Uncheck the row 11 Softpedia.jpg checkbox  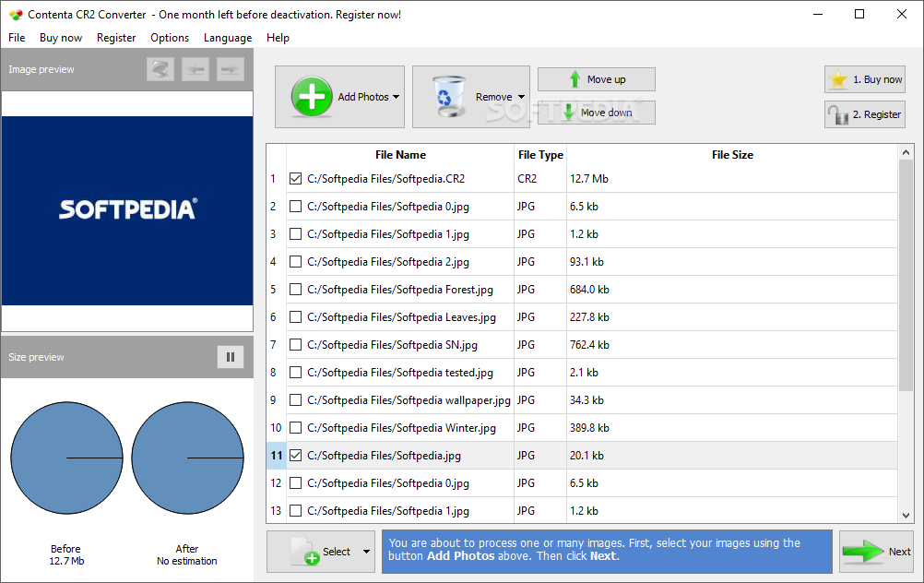pos(296,456)
